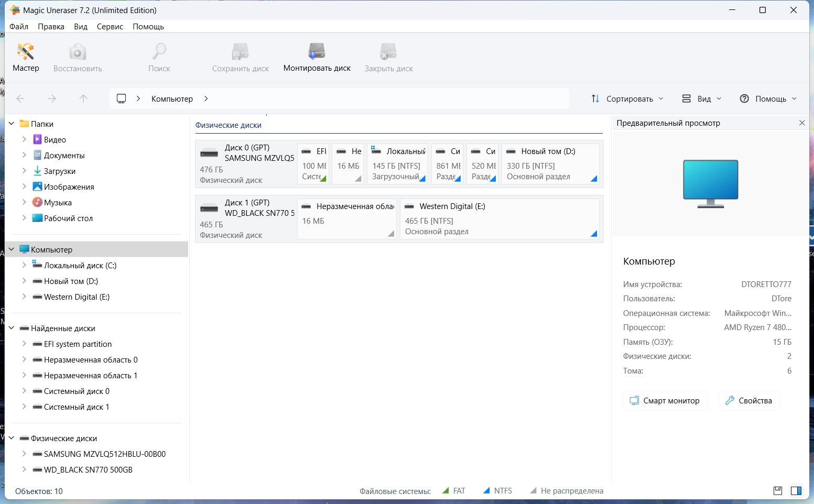This screenshot has width=814, height=504.
Task: Open the Смарт монитор tool
Action: pyautogui.click(x=665, y=401)
